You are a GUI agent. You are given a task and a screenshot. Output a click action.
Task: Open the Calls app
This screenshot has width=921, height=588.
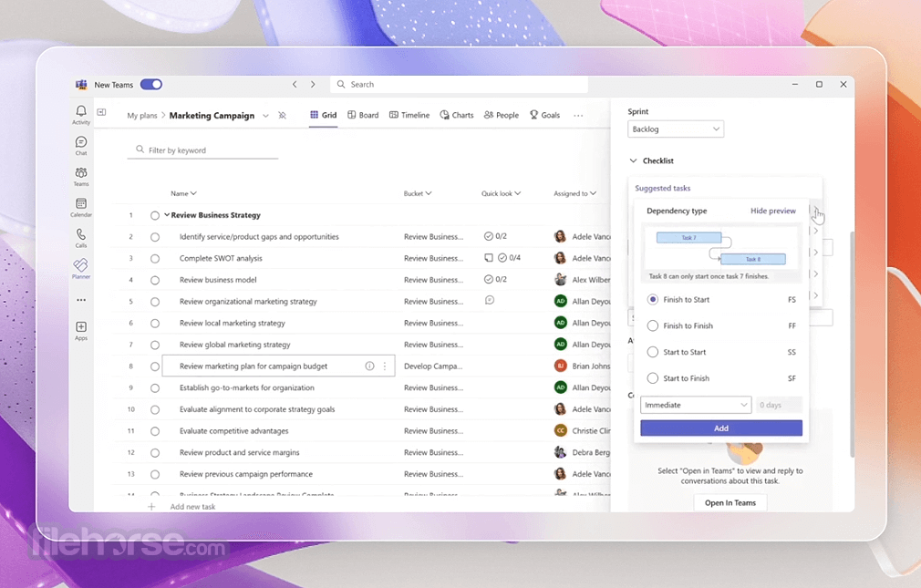pyautogui.click(x=81, y=237)
